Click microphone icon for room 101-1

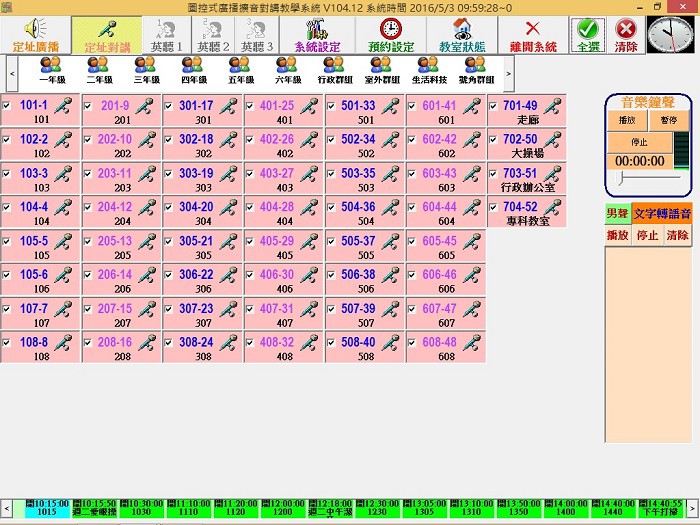click(63, 105)
